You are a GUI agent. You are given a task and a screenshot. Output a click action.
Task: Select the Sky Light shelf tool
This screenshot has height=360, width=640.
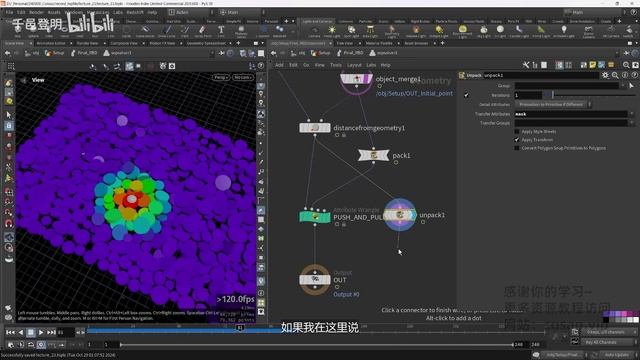coord(484,31)
